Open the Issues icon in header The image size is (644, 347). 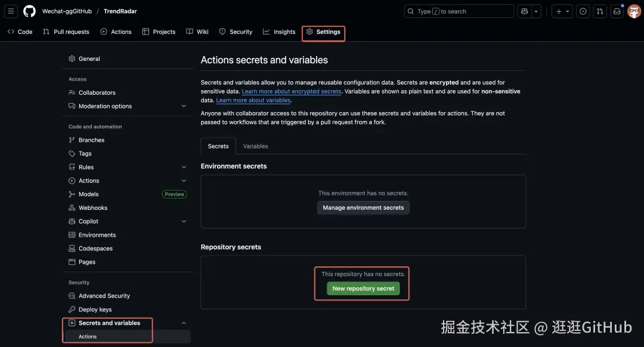583,11
